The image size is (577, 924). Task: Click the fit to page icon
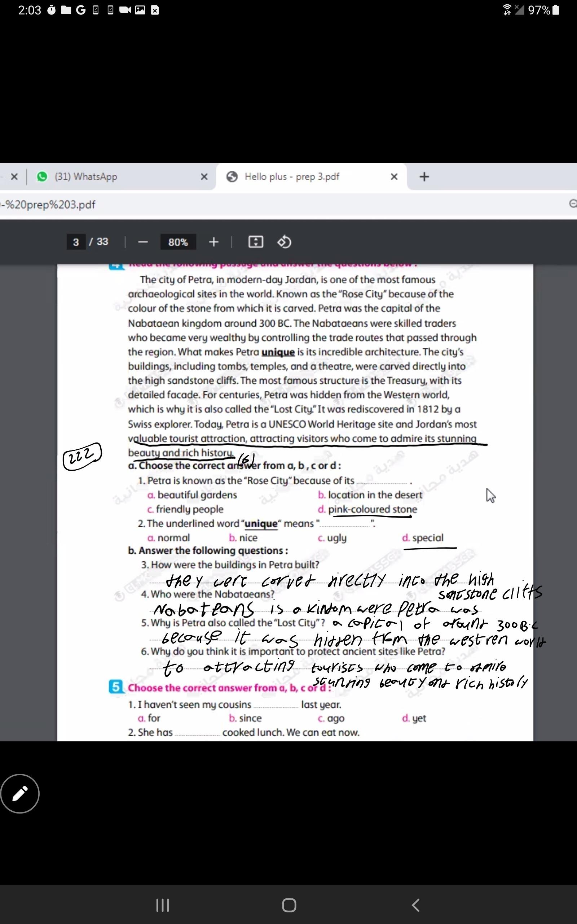(x=255, y=242)
